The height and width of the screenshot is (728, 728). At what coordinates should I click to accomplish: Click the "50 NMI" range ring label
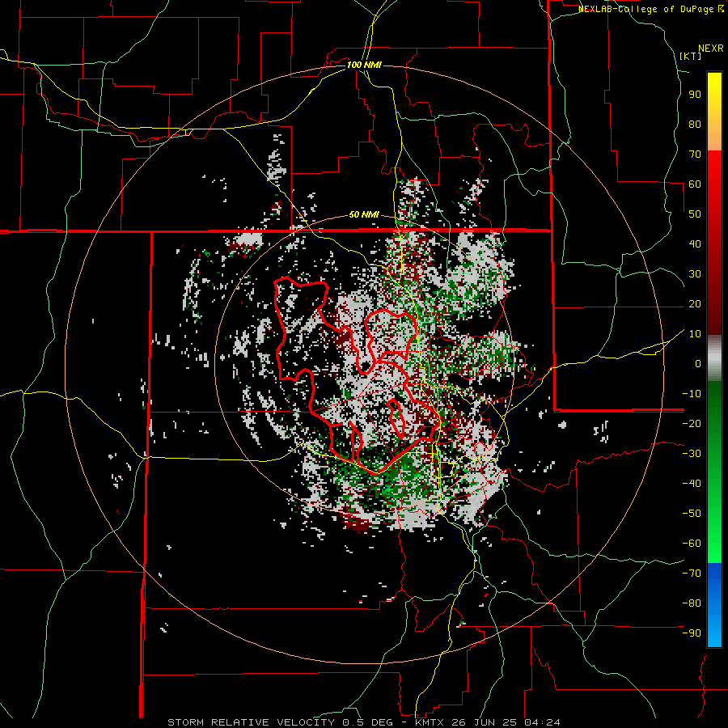coord(364,214)
